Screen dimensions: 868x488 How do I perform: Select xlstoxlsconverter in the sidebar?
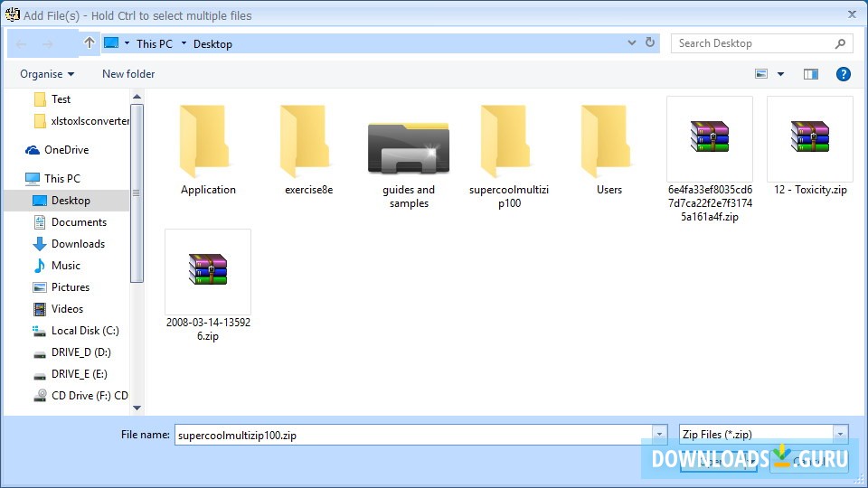[x=81, y=120]
